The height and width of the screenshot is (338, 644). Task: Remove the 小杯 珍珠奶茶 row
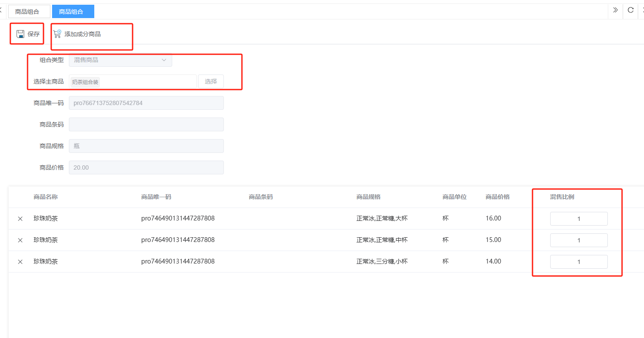[x=20, y=262]
